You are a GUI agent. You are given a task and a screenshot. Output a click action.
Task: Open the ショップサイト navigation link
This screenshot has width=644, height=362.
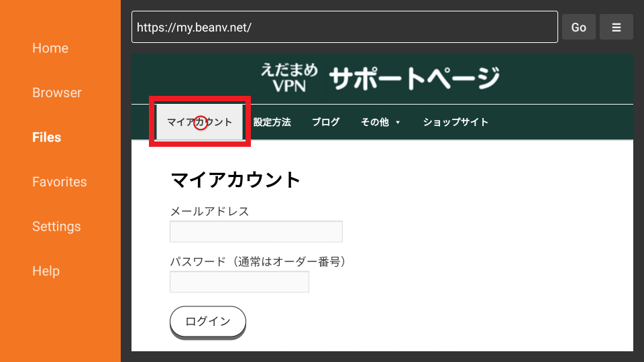[x=455, y=122]
